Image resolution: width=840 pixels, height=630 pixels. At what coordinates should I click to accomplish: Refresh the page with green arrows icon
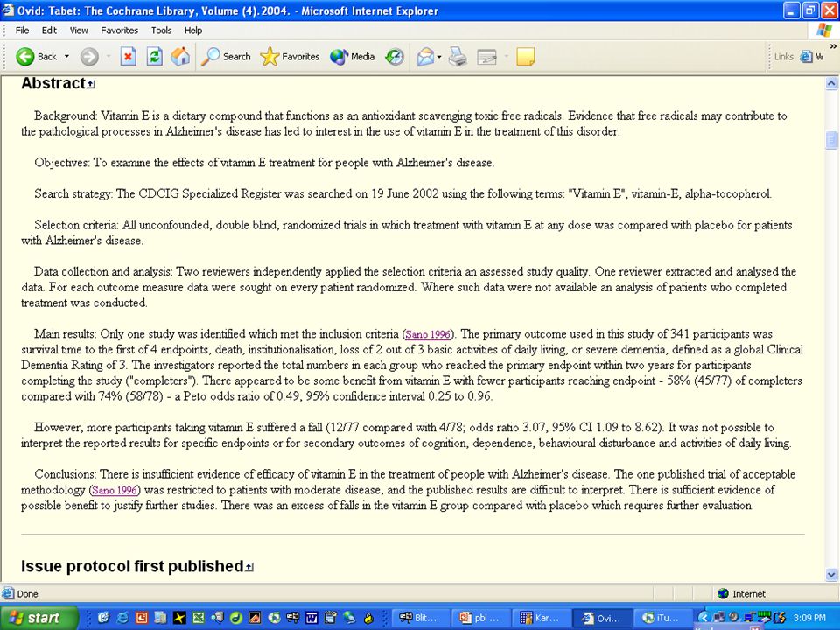coord(155,56)
